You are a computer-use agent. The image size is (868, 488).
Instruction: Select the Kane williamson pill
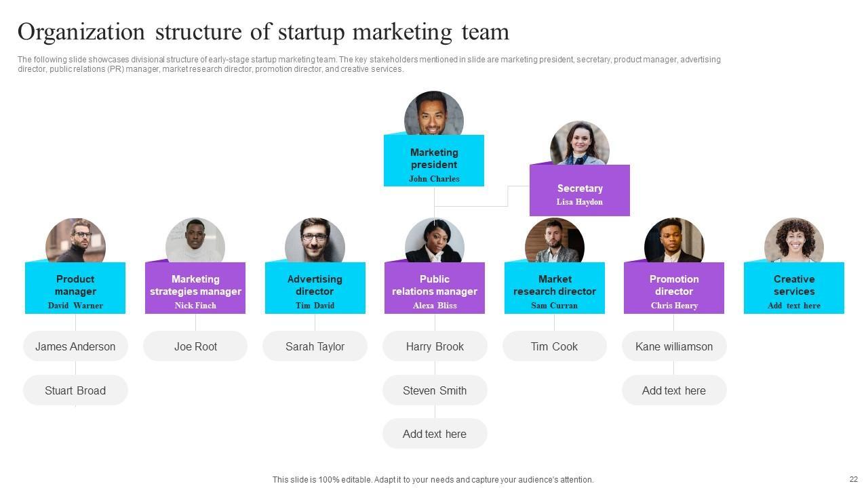(x=674, y=346)
